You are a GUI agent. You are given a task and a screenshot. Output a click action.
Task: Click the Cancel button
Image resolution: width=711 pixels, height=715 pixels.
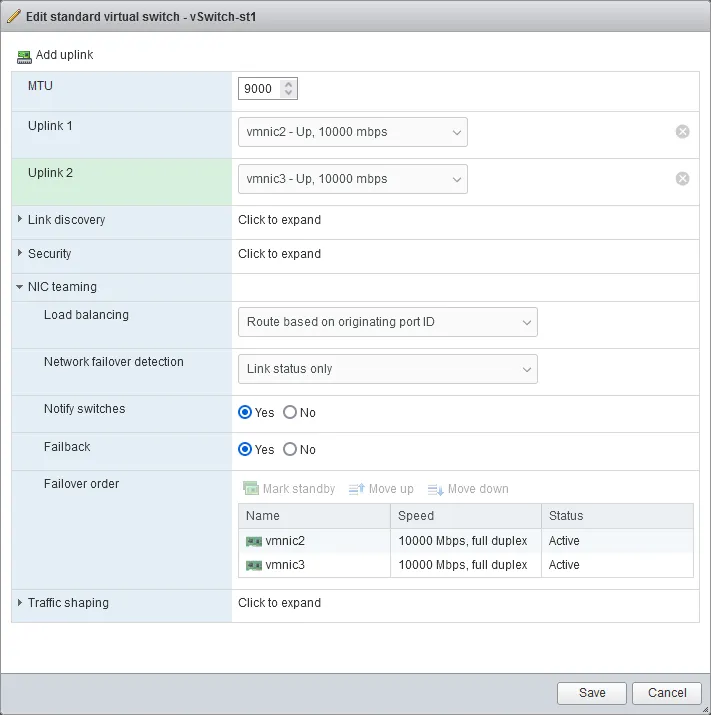tap(667, 693)
